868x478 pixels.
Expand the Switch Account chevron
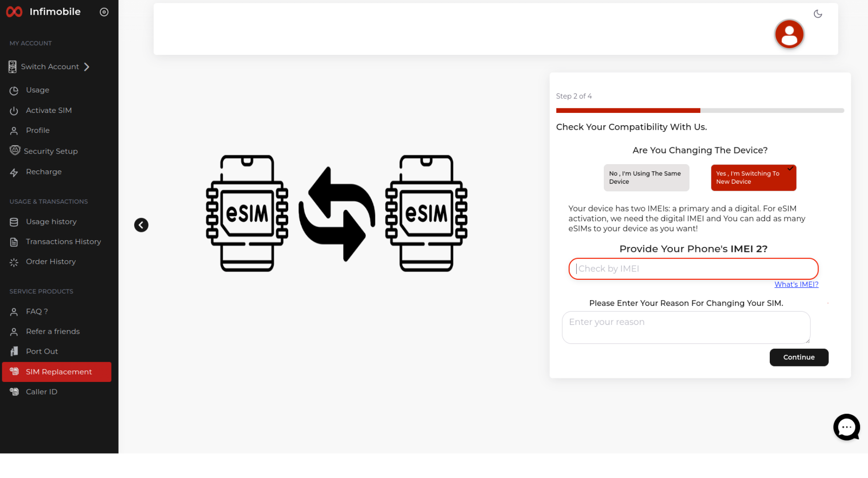(x=87, y=67)
